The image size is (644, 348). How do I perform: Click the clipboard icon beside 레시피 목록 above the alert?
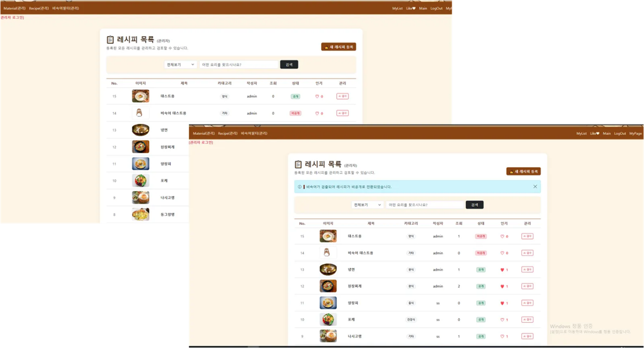click(298, 164)
